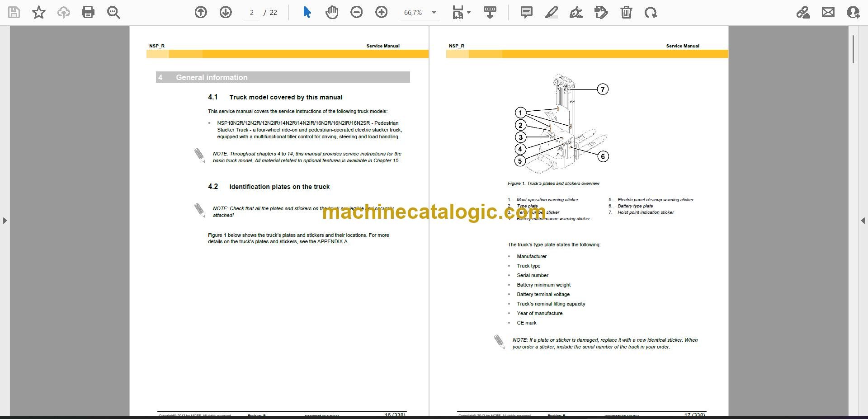Click the bullet 'Truck type'
Viewport: 868px width, 419px height.
528,266
